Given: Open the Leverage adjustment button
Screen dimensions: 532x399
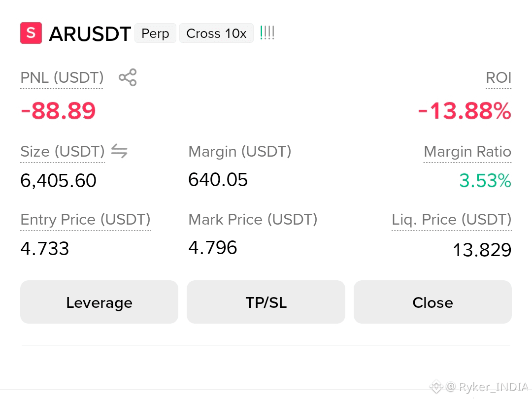Looking at the screenshot, I should (x=99, y=302).
